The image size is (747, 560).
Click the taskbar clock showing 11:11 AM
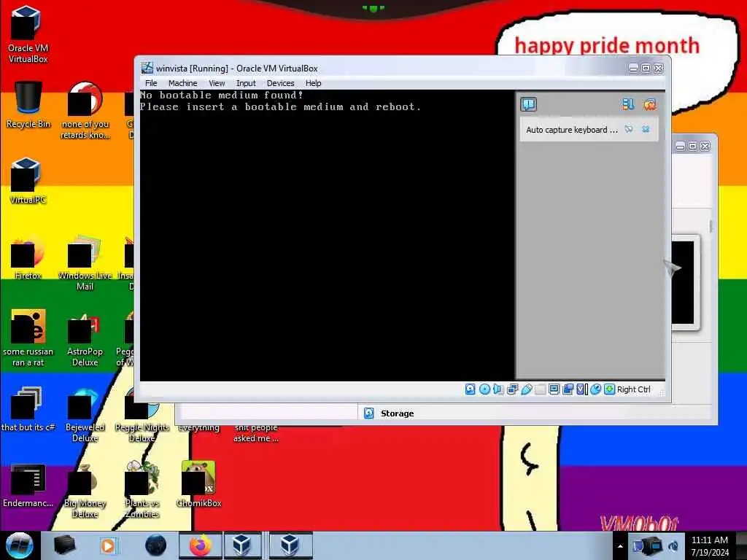point(710,546)
